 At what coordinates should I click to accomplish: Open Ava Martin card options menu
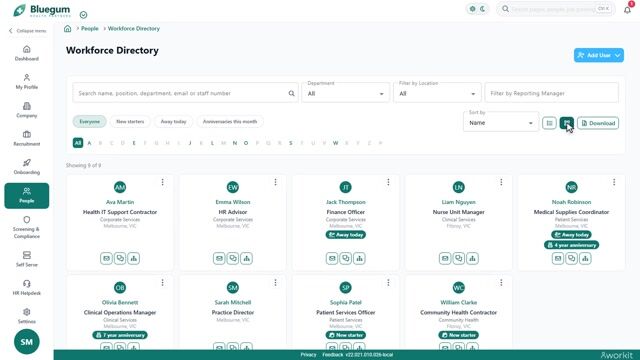click(x=162, y=182)
